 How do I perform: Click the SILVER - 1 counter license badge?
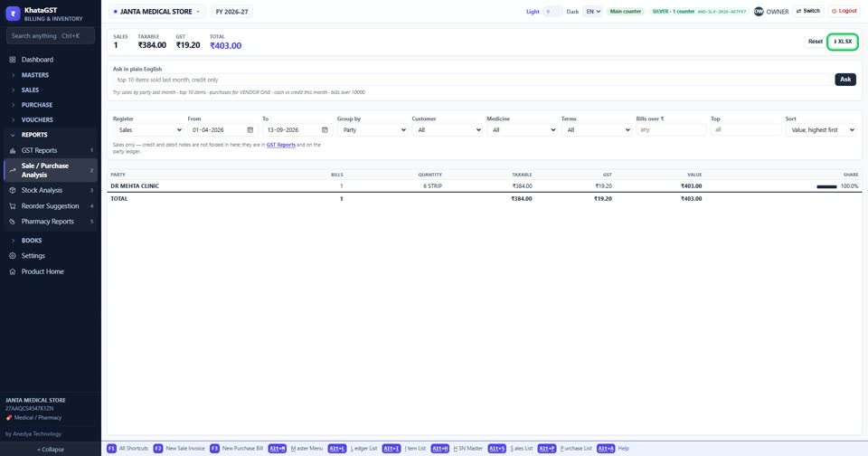point(699,11)
